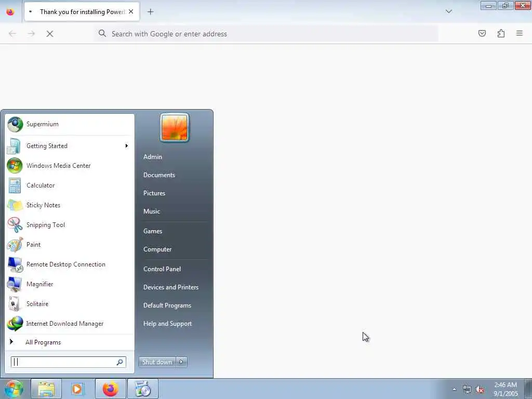This screenshot has width=532, height=399.
Task: Click the user account picture
Action: click(175, 128)
